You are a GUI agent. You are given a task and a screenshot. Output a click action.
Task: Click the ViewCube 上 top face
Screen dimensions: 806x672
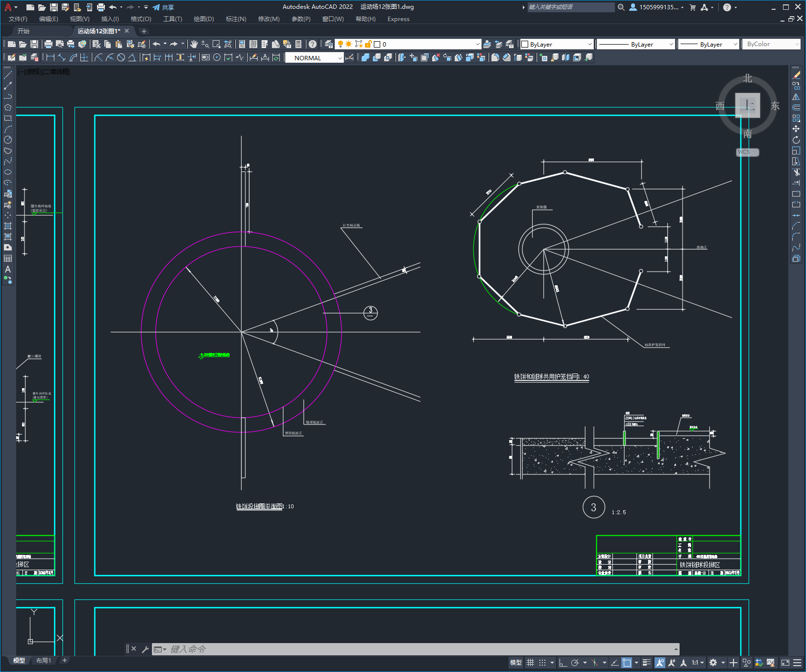747,105
